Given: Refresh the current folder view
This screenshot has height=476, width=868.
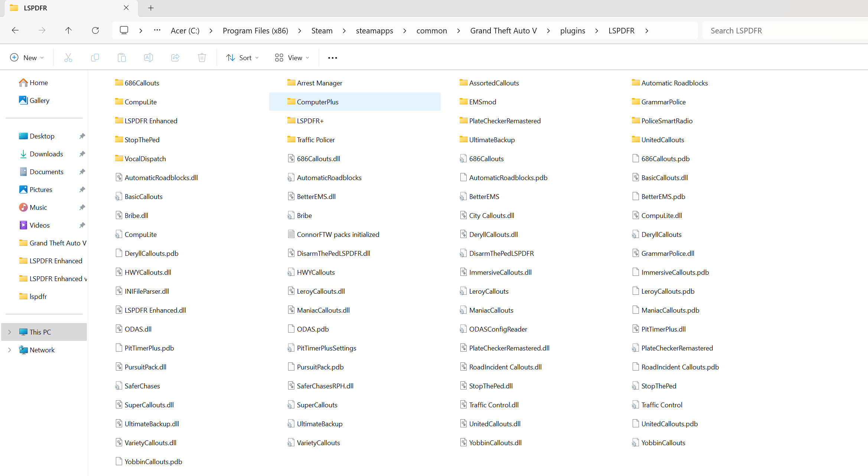Looking at the screenshot, I should (x=95, y=30).
